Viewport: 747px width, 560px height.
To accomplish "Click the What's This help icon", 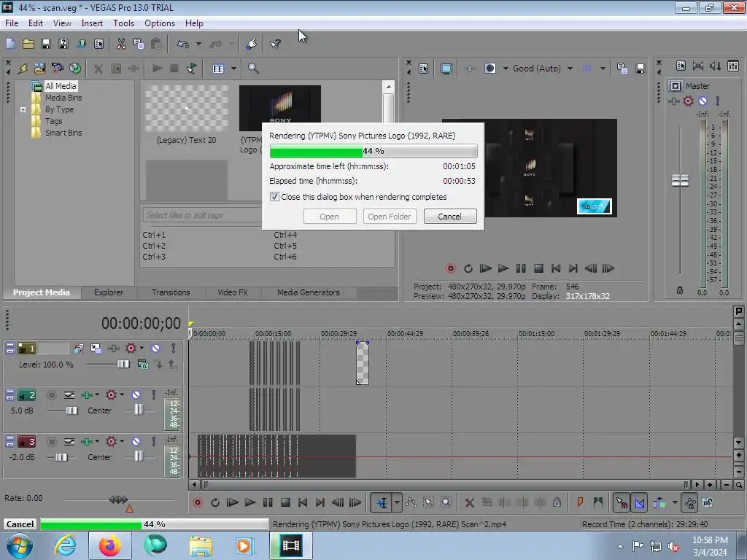I will tap(275, 44).
